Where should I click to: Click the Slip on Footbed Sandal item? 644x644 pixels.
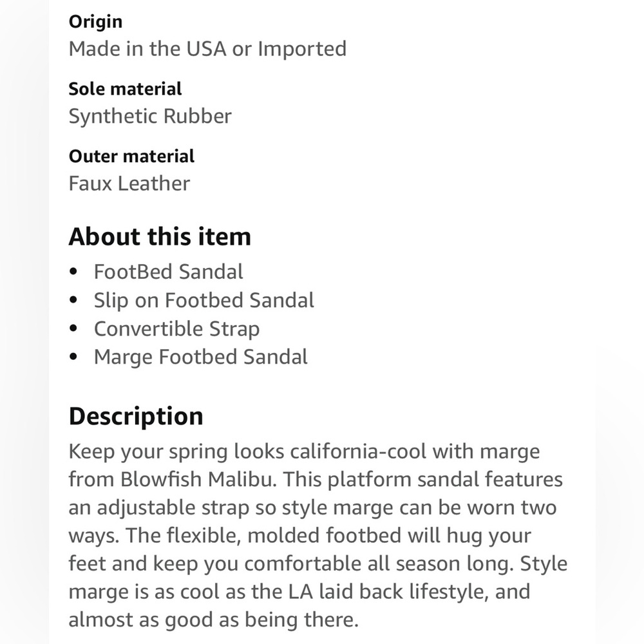tap(204, 300)
